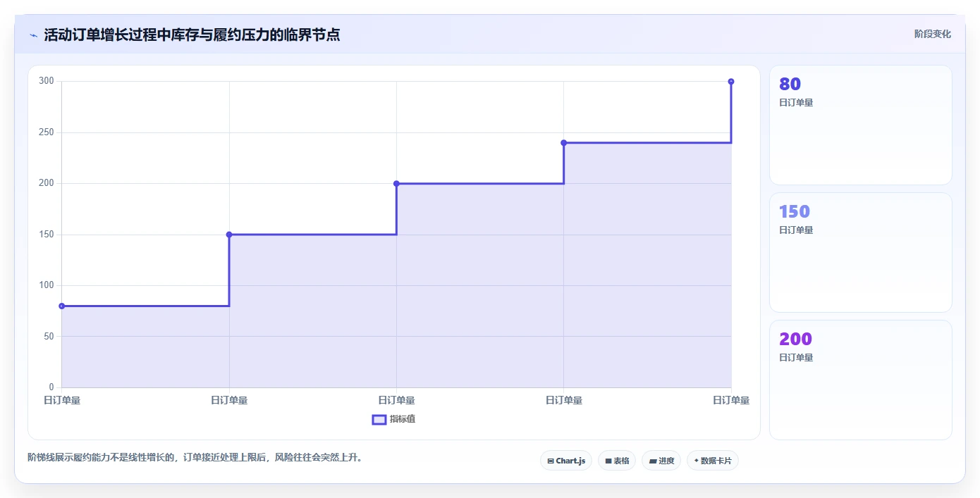Viewport: 980px width, 498px height.
Task: Click the lightning icon beside the title
Action: coord(33,35)
